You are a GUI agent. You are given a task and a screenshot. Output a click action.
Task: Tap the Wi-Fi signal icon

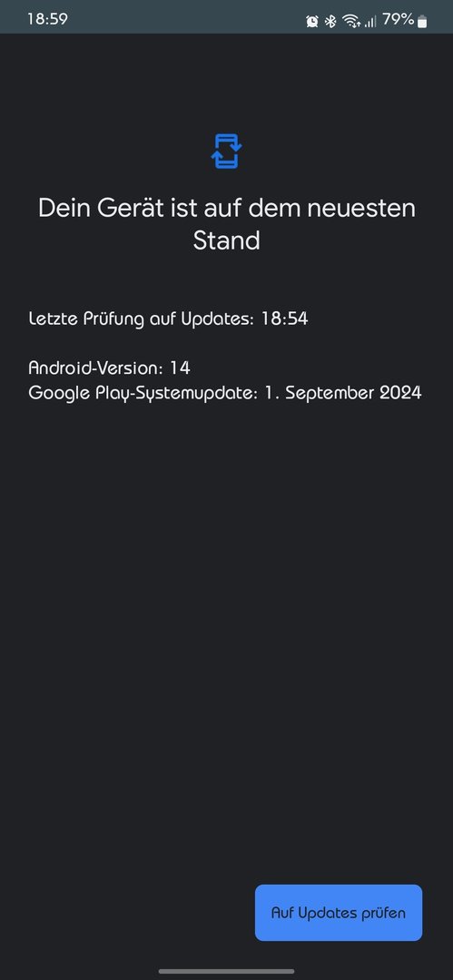[351, 21]
